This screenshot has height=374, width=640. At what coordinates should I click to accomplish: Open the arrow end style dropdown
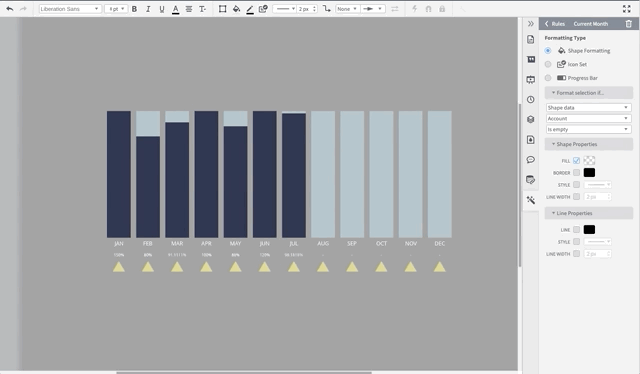(373, 9)
